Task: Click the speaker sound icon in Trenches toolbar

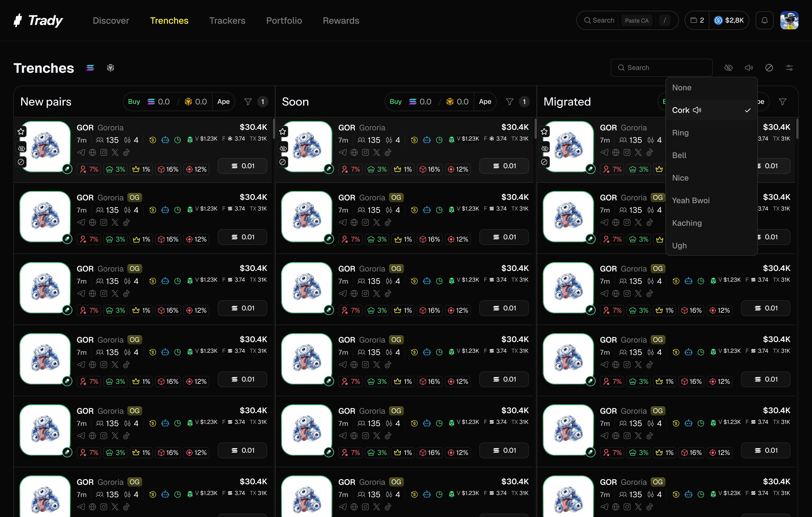Action: 749,68
